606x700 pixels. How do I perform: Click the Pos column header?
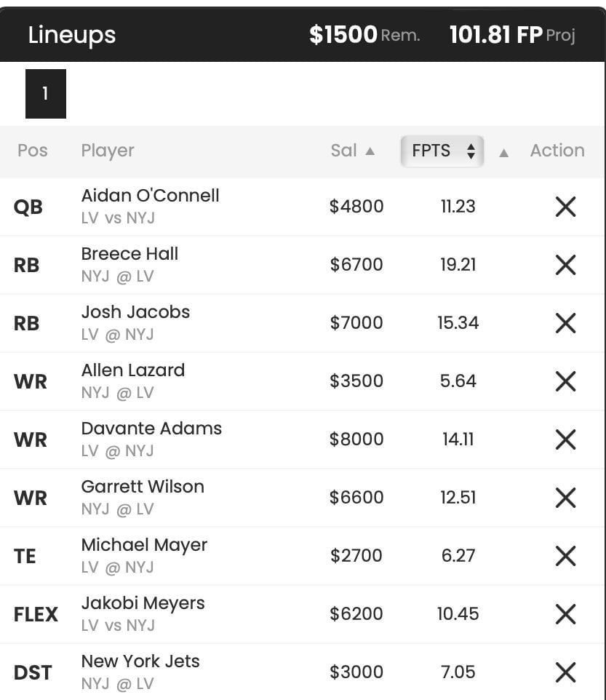[33, 151]
